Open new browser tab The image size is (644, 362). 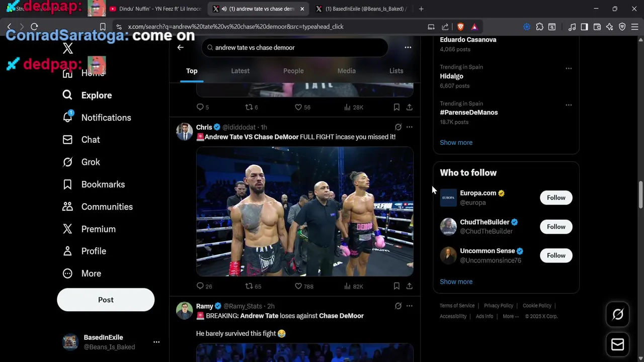coord(421,9)
